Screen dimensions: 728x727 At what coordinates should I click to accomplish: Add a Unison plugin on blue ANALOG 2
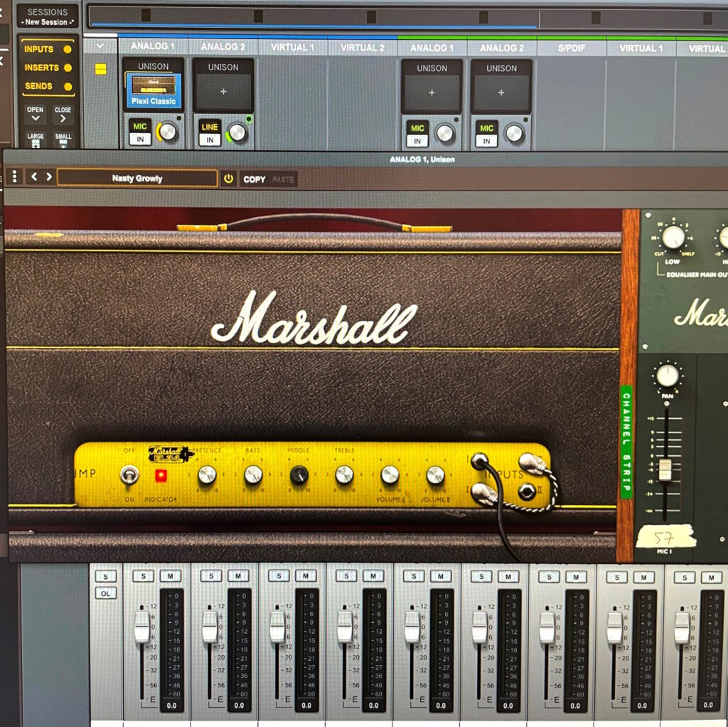pos(223,92)
